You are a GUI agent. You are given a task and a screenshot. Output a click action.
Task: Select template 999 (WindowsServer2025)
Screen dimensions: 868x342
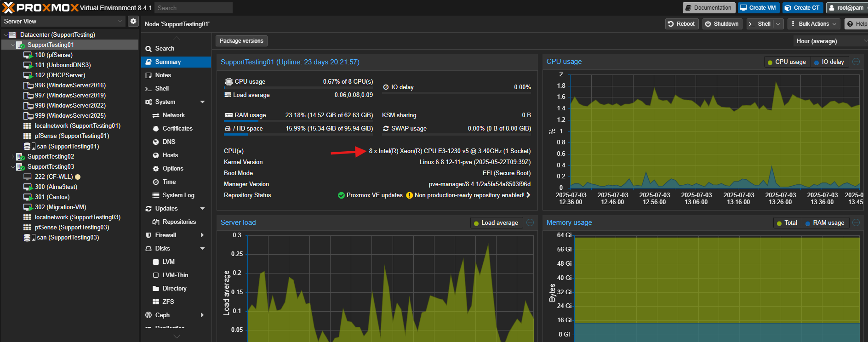70,115
